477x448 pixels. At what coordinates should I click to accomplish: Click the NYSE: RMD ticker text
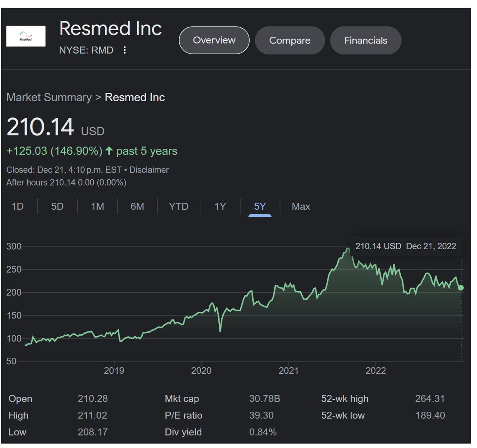(86, 50)
